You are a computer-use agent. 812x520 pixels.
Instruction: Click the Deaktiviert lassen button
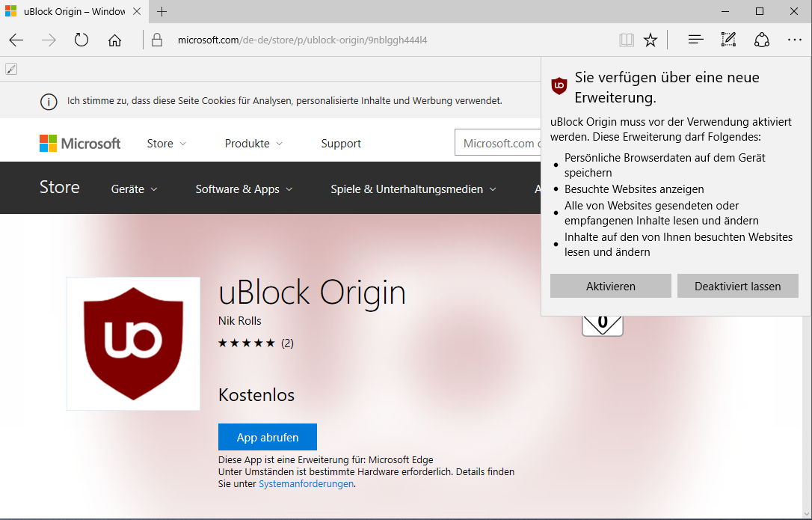pyautogui.click(x=737, y=286)
